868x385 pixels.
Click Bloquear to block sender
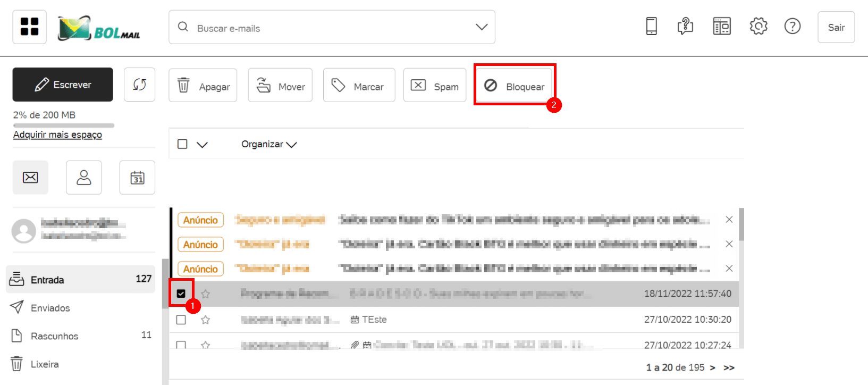pos(515,85)
